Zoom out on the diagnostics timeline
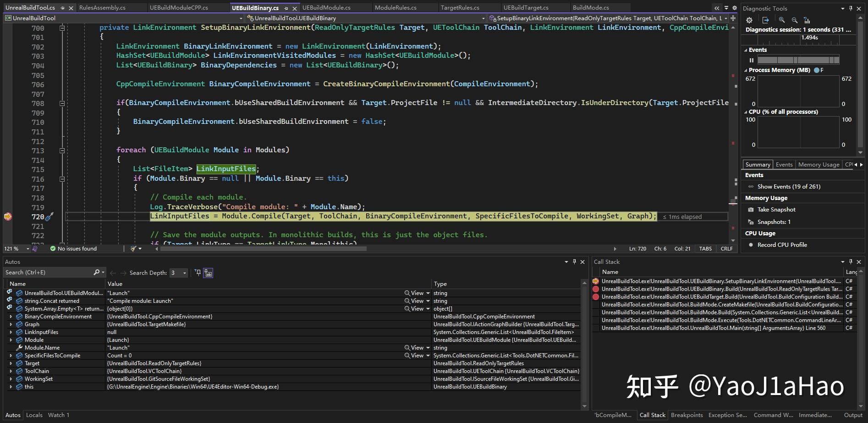 tap(795, 20)
